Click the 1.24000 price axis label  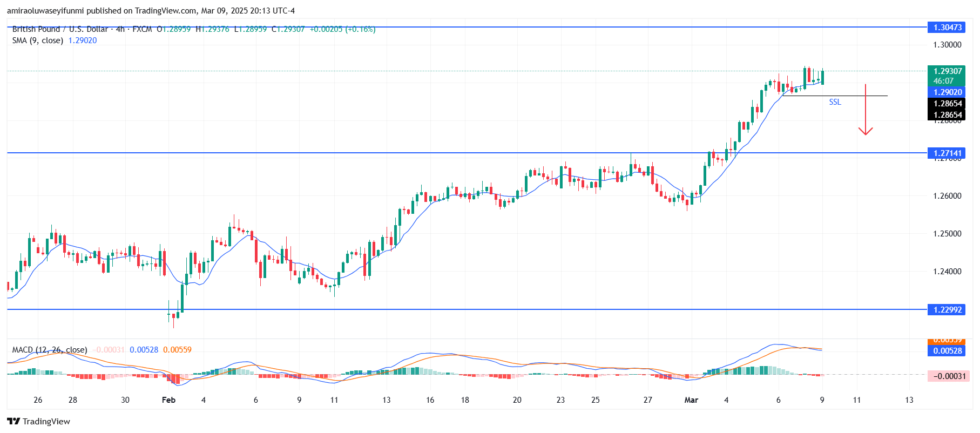point(948,272)
